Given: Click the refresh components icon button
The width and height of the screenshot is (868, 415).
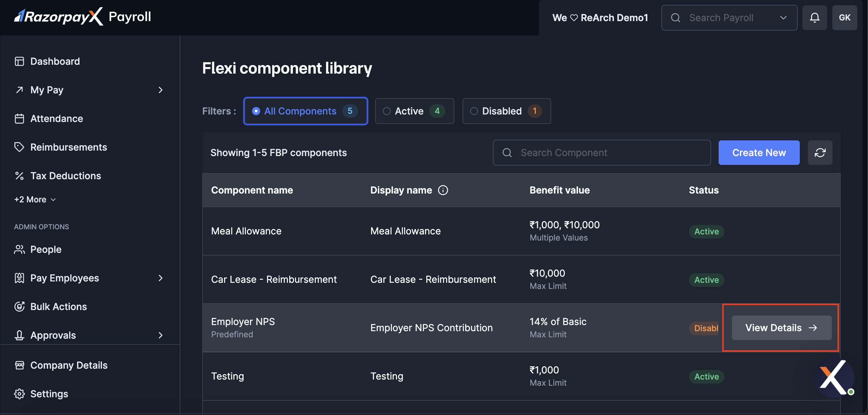Looking at the screenshot, I should (820, 153).
